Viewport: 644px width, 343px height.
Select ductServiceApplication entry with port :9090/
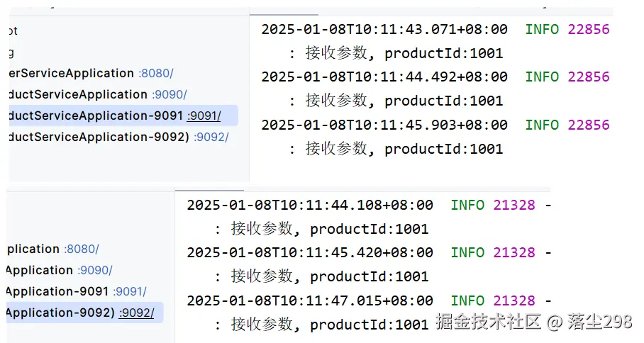tap(74, 94)
